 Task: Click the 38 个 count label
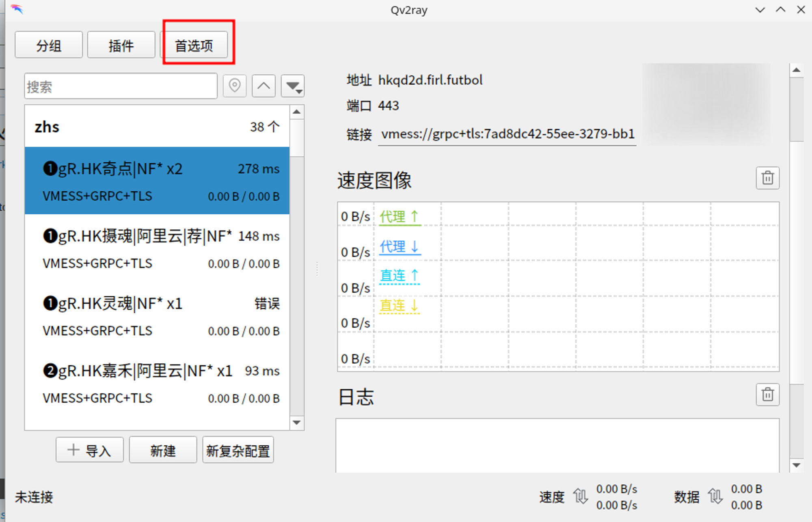tap(265, 127)
